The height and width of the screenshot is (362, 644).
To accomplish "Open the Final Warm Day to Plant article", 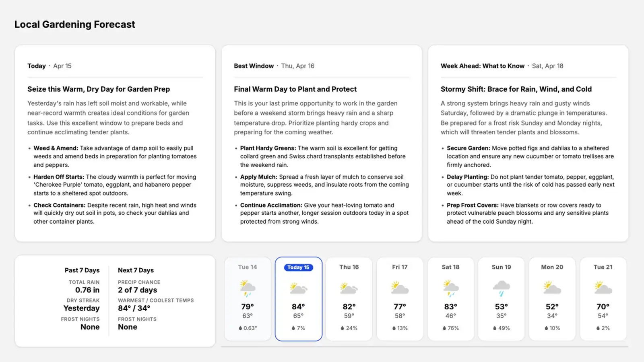I will (295, 89).
